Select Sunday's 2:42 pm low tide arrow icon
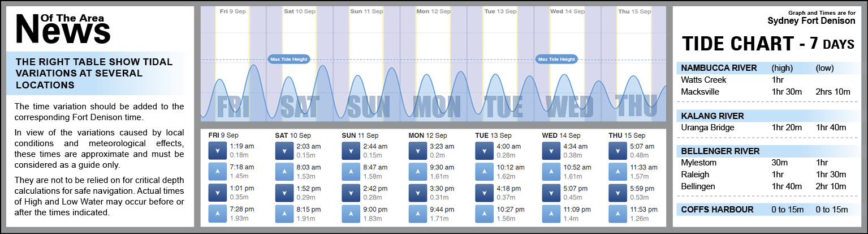 click(x=351, y=193)
